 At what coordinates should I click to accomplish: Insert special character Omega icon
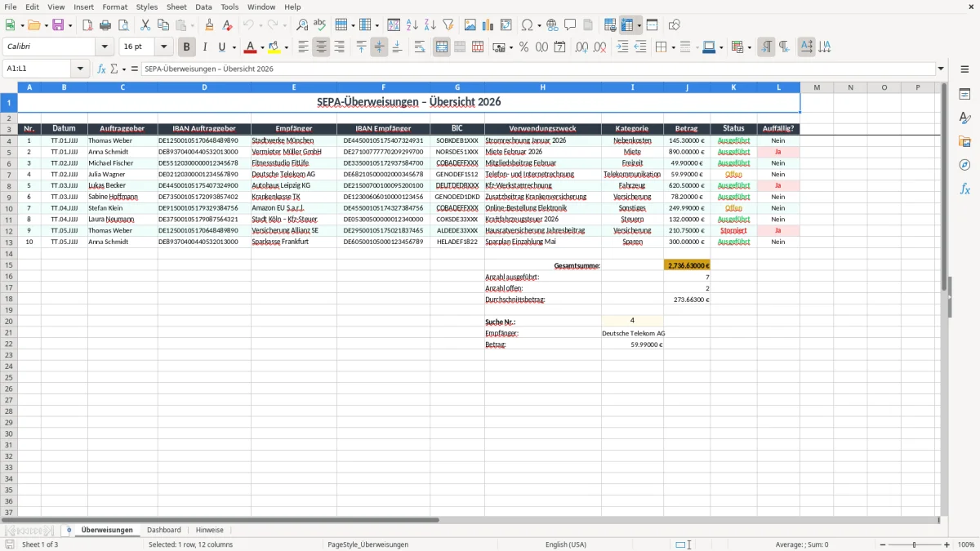(527, 25)
